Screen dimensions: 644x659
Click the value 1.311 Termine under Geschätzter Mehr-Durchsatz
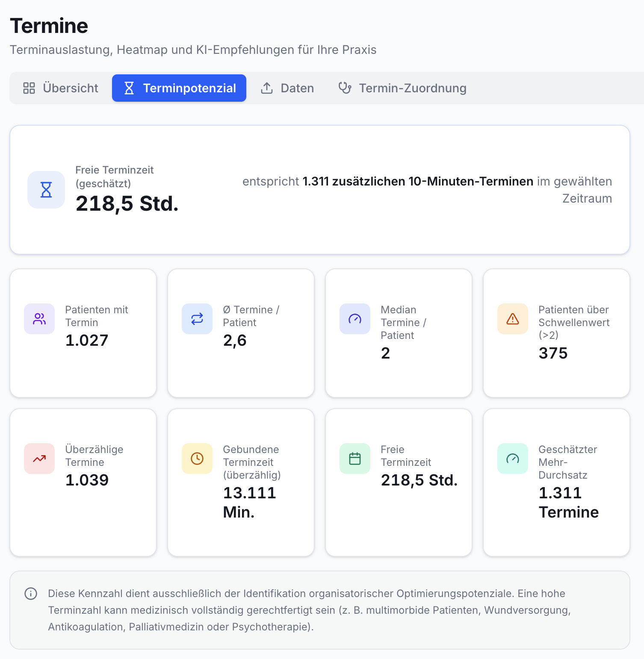[x=569, y=503]
